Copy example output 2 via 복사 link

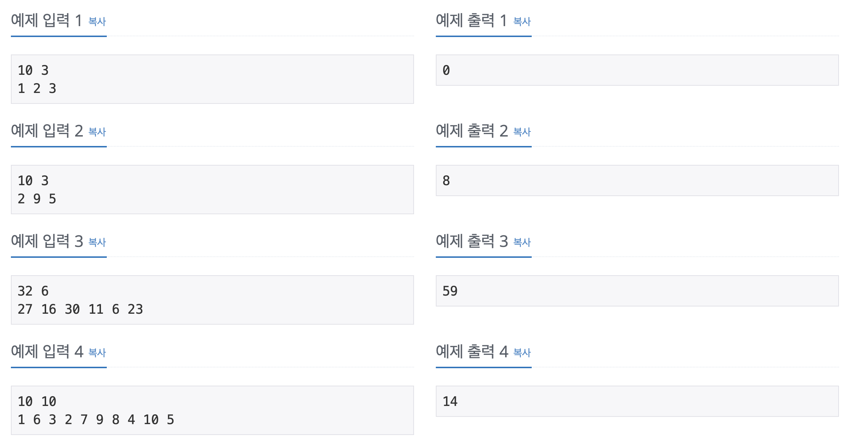coord(522,132)
